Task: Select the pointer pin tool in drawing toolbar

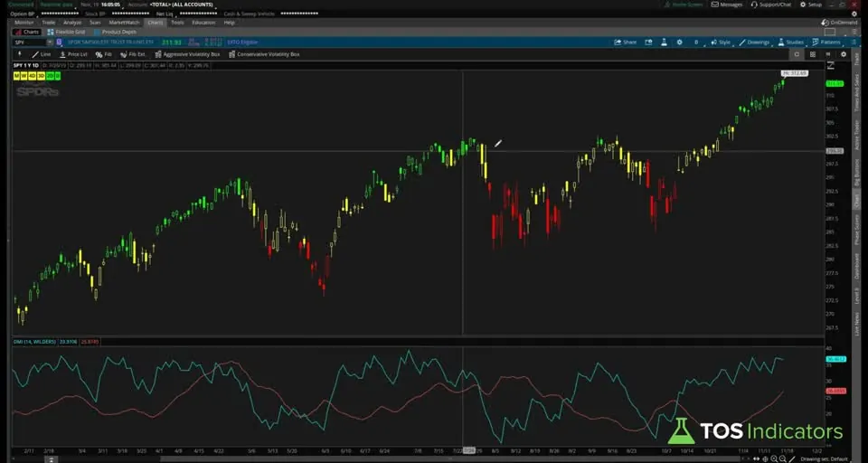Action: (x=20, y=54)
